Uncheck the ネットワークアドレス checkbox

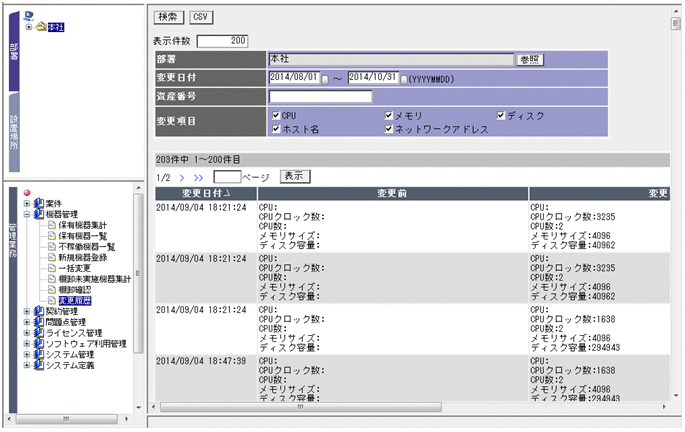[389, 129]
